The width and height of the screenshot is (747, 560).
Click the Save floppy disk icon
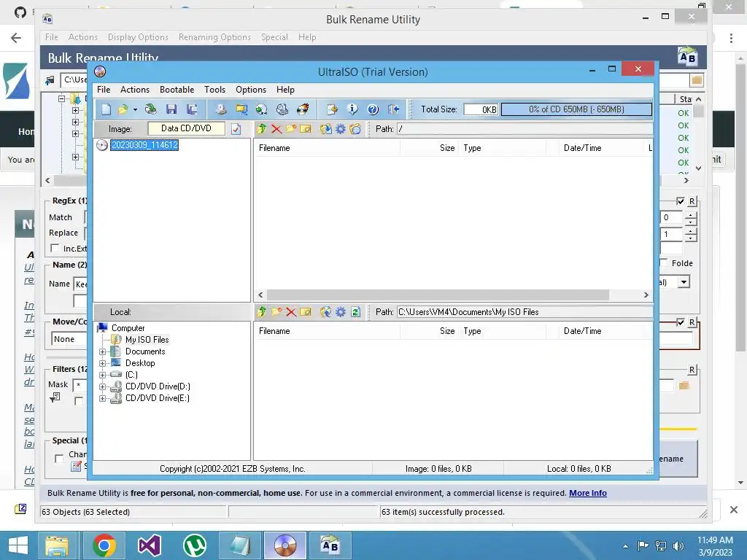tap(171, 109)
